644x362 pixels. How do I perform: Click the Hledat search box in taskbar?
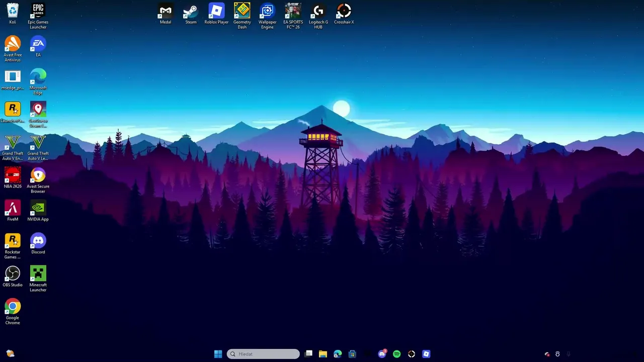(263, 354)
